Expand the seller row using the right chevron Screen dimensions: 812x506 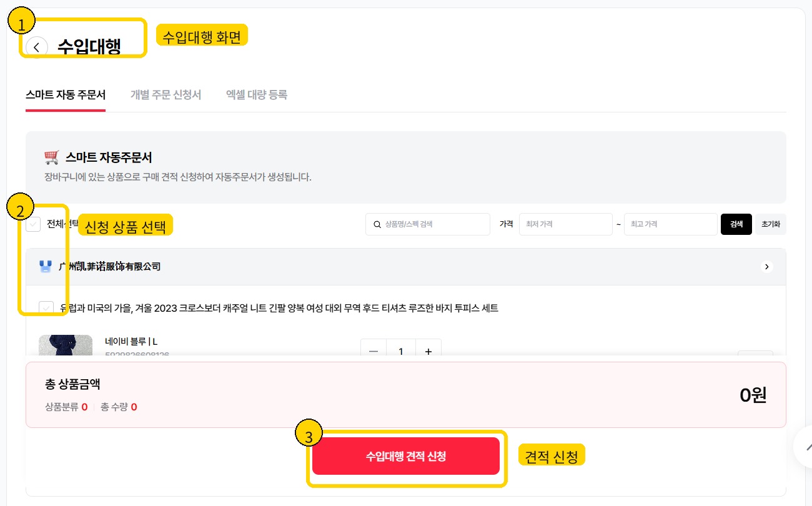tap(767, 267)
